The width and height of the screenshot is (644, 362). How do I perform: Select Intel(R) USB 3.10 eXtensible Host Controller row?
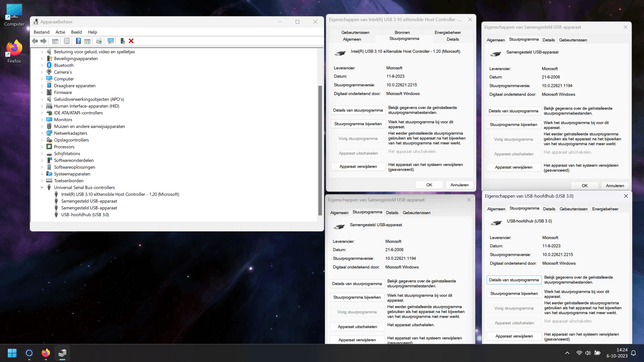(x=120, y=194)
